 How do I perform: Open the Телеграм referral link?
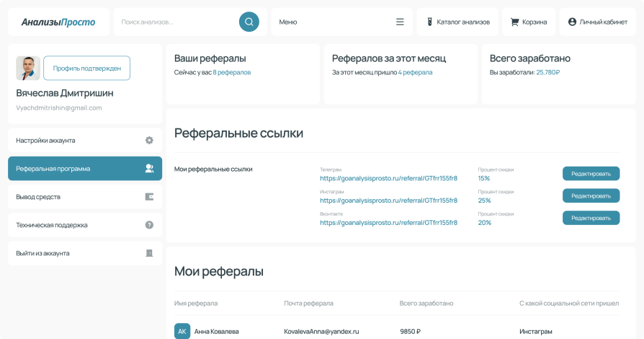coord(388,178)
